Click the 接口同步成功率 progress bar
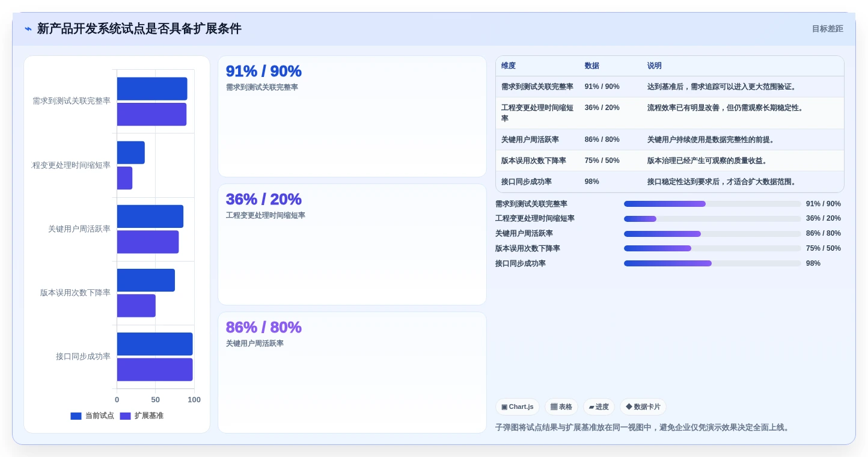868x457 pixels. 712,263
